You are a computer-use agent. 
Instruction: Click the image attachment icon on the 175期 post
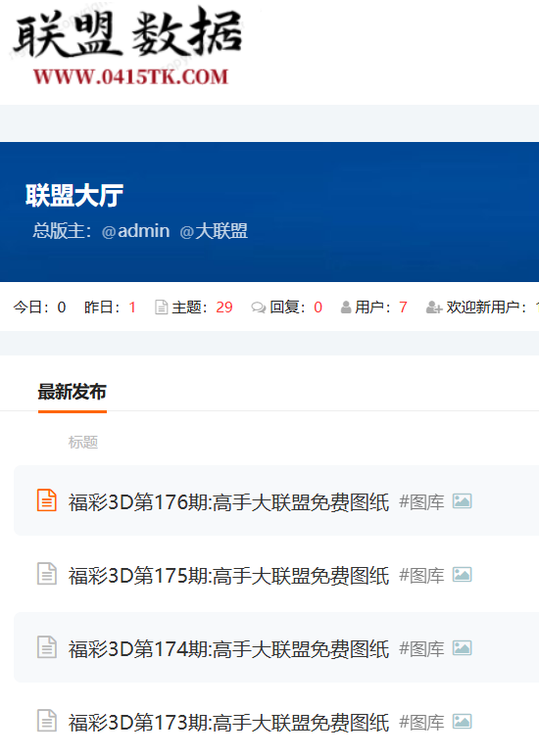(x=462, y=575)
